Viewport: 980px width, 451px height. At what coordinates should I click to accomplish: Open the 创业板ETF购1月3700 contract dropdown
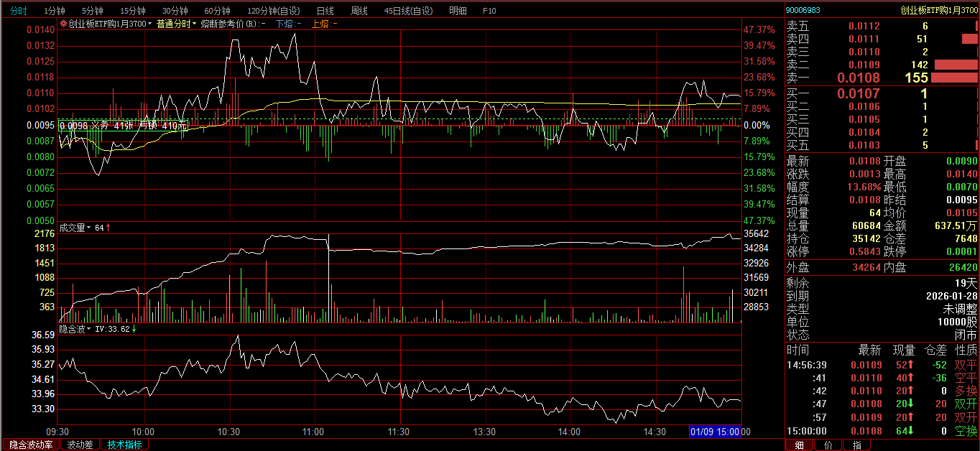coord(109,24)
